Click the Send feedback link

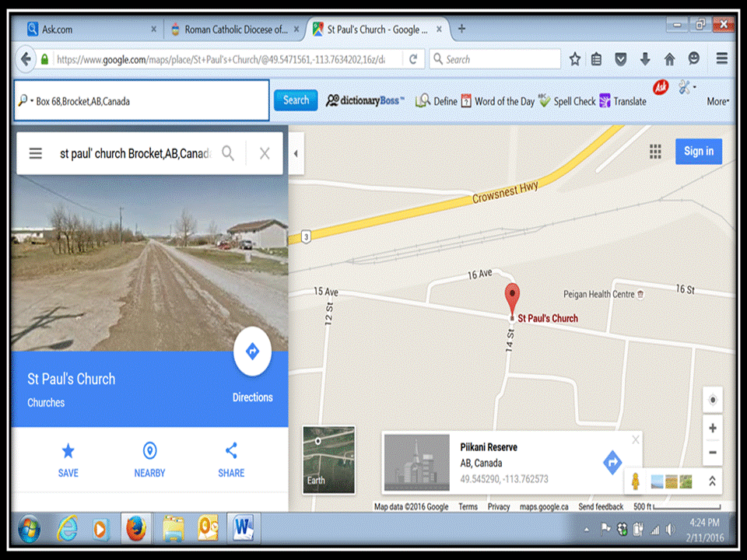click(601, 506)
